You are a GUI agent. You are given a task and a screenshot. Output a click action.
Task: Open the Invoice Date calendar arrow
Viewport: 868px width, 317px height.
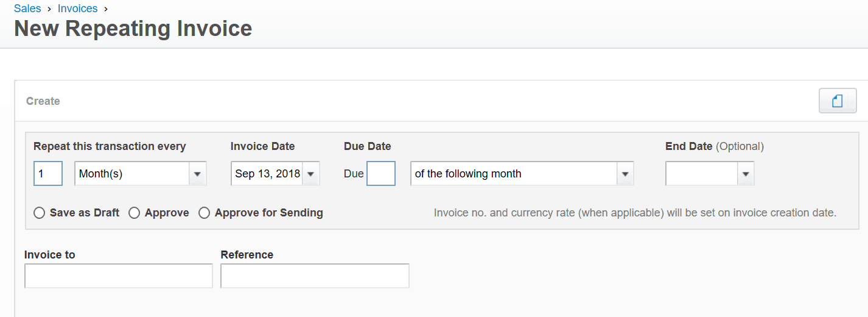tap(310, 174)
